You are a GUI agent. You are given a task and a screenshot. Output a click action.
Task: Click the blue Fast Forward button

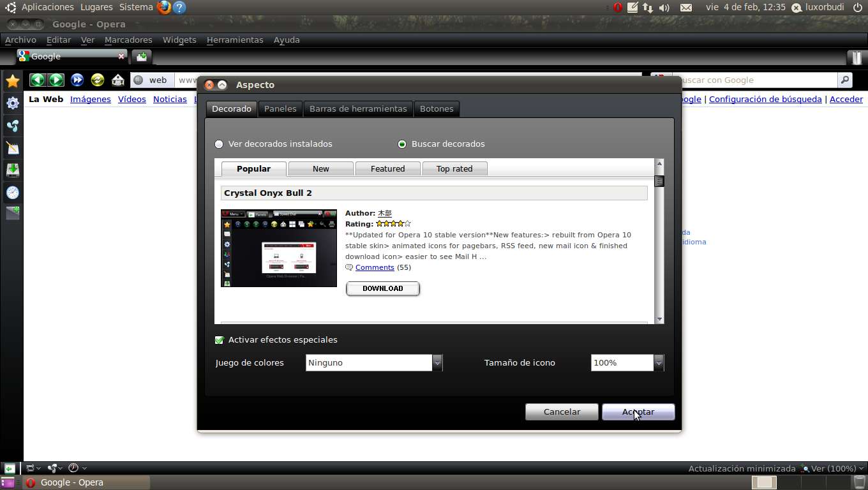[x=77, y=80]
